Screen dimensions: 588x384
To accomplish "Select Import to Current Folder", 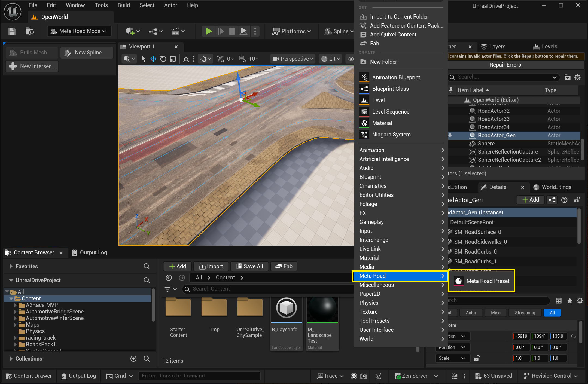I will [x=401, y=17].
